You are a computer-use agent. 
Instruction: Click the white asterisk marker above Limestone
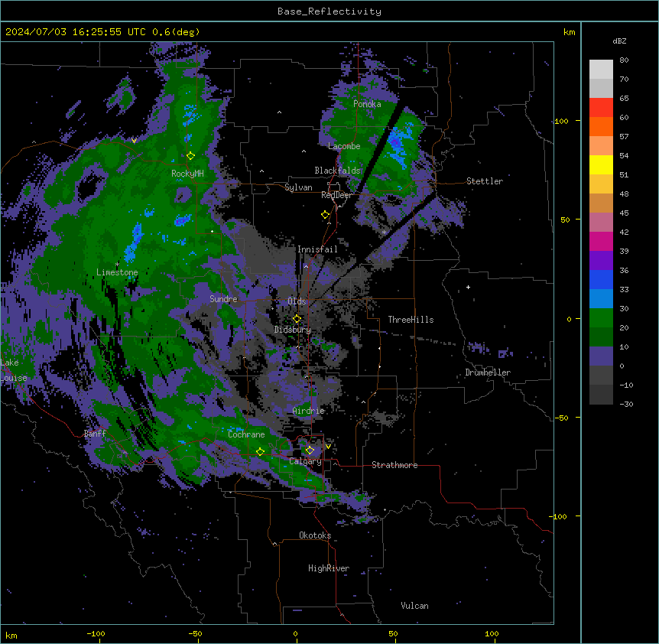pyautogui.click(x=117, y=265)
